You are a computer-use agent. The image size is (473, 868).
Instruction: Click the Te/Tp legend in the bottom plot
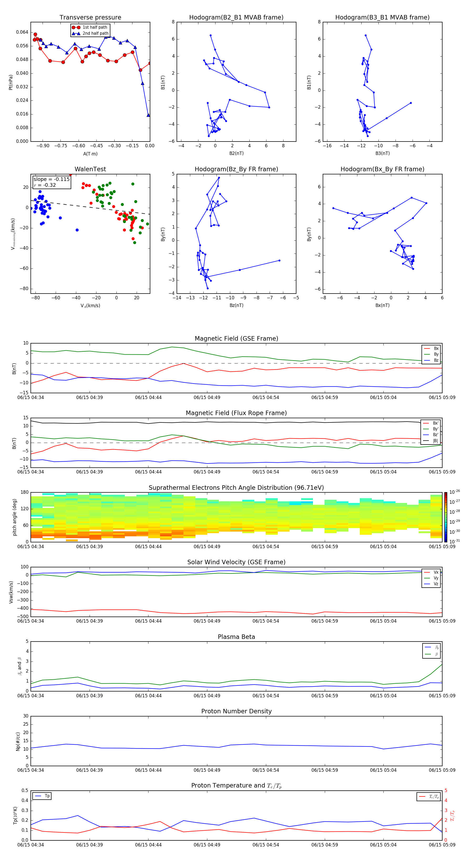click(x=429, y=796)
